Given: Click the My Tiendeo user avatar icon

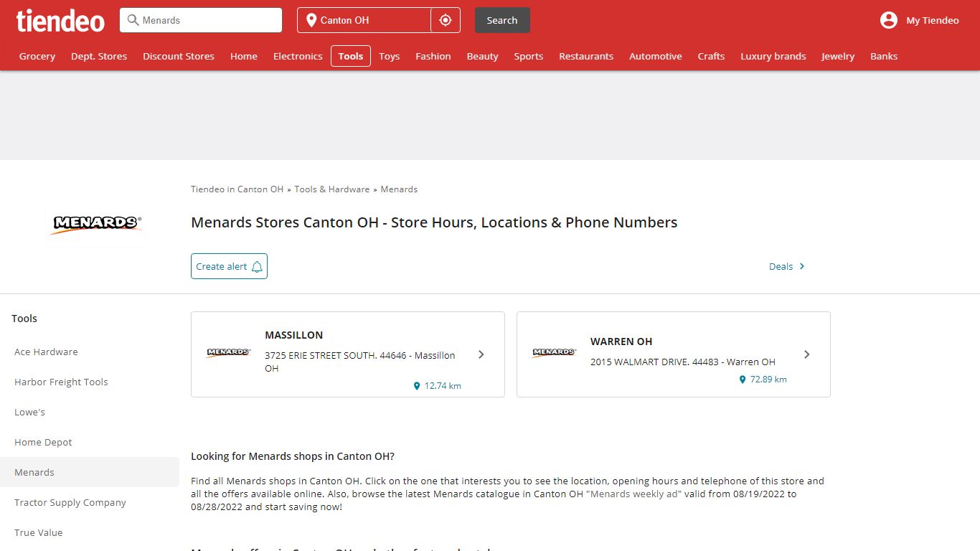Looking at the screenshot, I should pyautogui.click(x=889, y=20).
